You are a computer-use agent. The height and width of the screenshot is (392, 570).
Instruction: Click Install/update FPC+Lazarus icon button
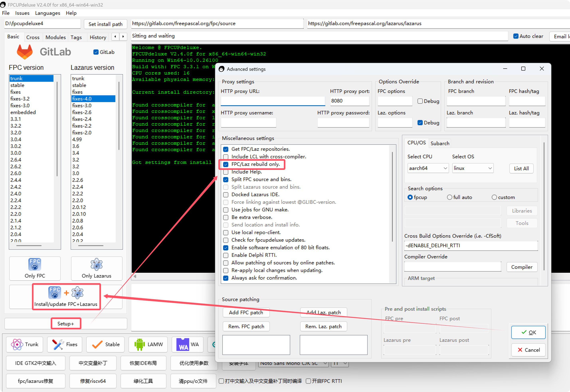coord(66,296)
